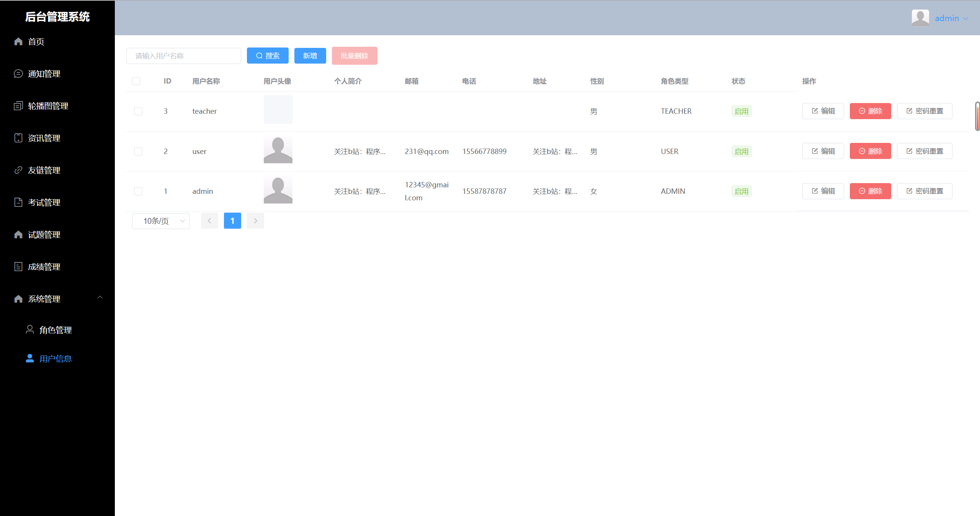Click the house icon next to 试题管理
The height and width of the screenshot is (516, 980).
click(x=18, y=234)
